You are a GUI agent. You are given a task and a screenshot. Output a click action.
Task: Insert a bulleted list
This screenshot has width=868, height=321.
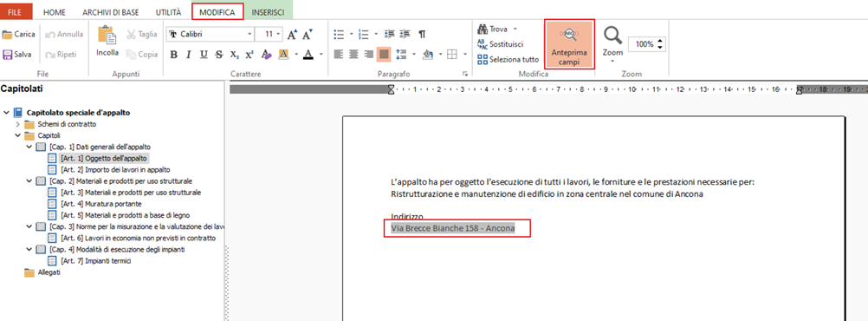(x=339, y=35)
